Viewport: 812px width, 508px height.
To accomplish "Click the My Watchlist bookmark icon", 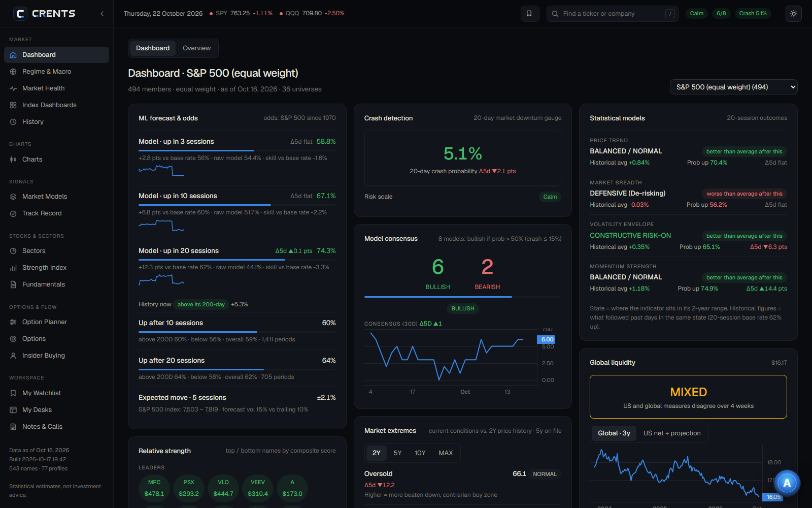I will [13, 393].
